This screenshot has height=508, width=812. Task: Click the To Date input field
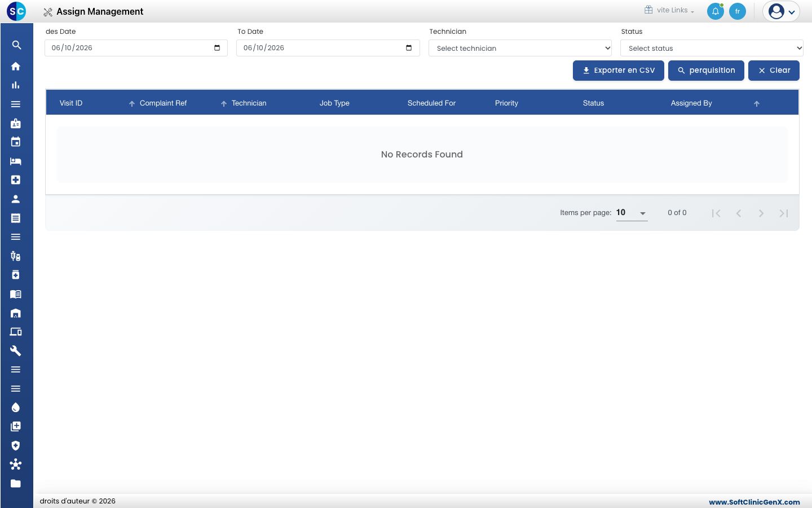328,48
